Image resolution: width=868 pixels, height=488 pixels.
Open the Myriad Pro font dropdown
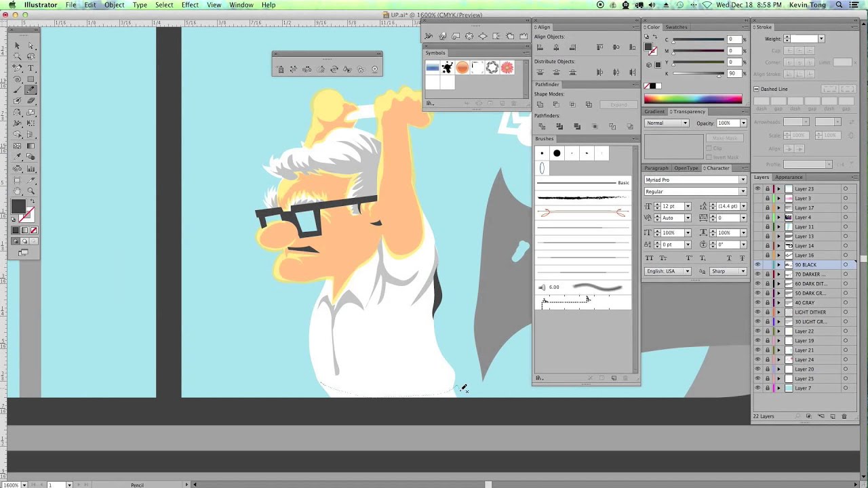pos(743,180)
